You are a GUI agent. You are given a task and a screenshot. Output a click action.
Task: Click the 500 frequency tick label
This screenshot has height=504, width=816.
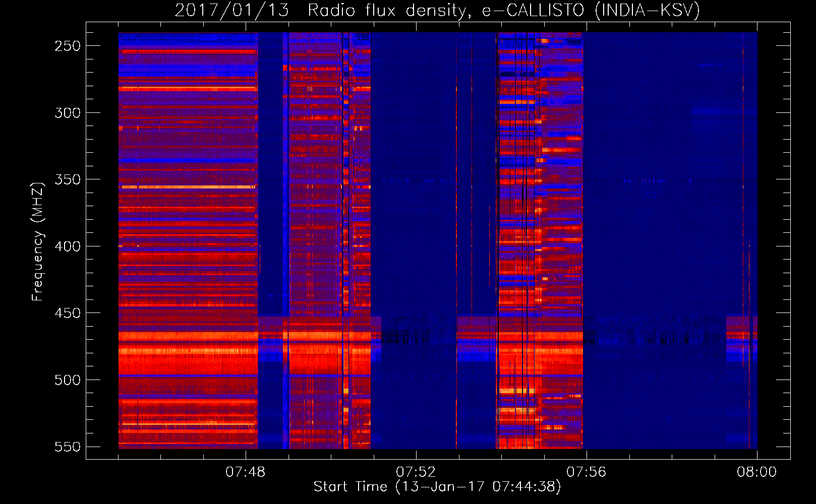tap(68, 380)
